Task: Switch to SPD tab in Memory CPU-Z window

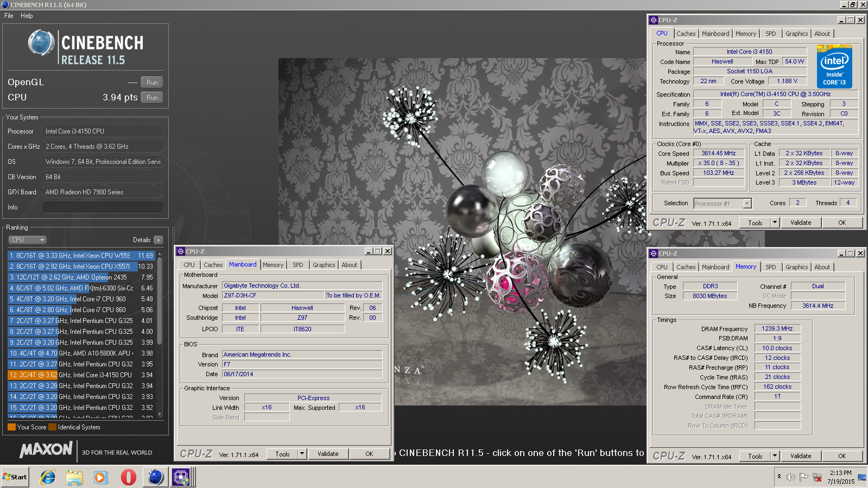Action: click(770, 267)
